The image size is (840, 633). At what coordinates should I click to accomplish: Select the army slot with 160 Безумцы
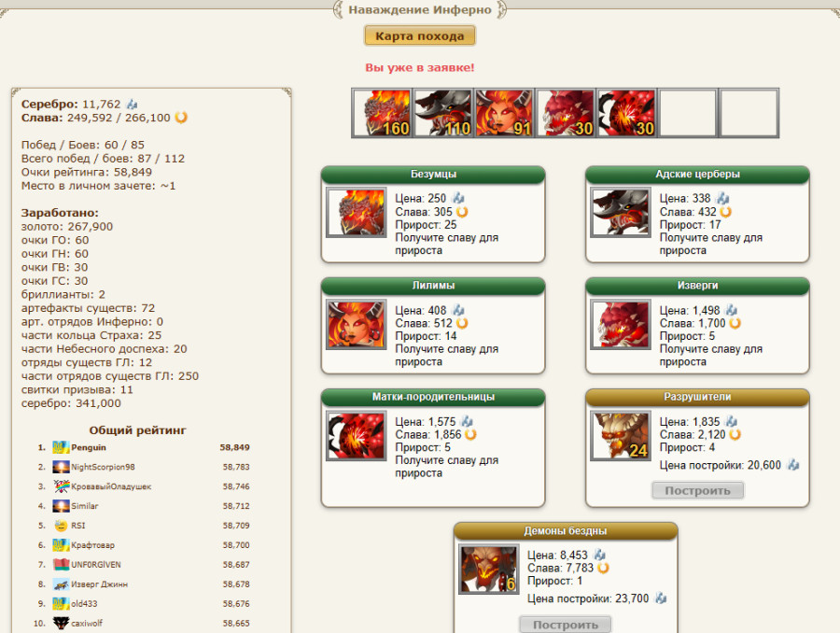pos(382,113)
